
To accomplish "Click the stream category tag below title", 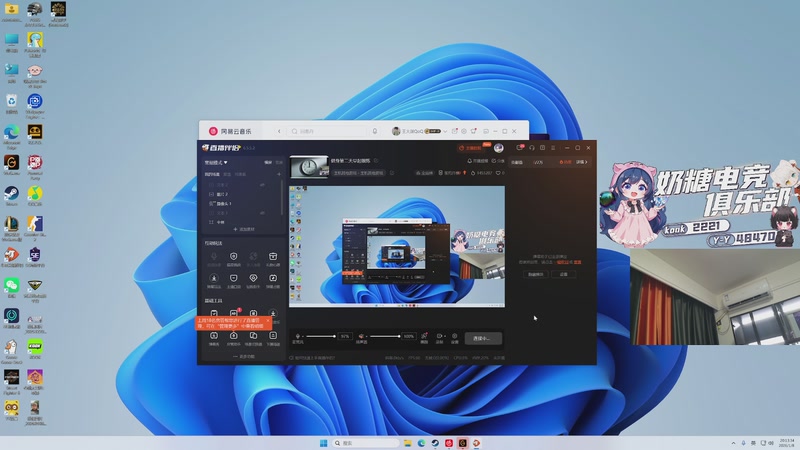I will (359, 173).
